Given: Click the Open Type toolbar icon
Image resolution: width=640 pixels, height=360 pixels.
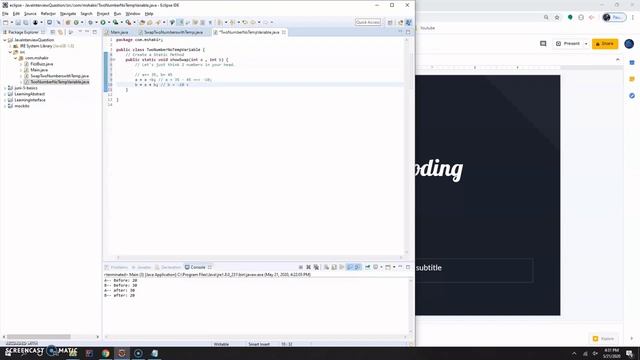Looking at the screenshot, I should (x=143, y=22).
